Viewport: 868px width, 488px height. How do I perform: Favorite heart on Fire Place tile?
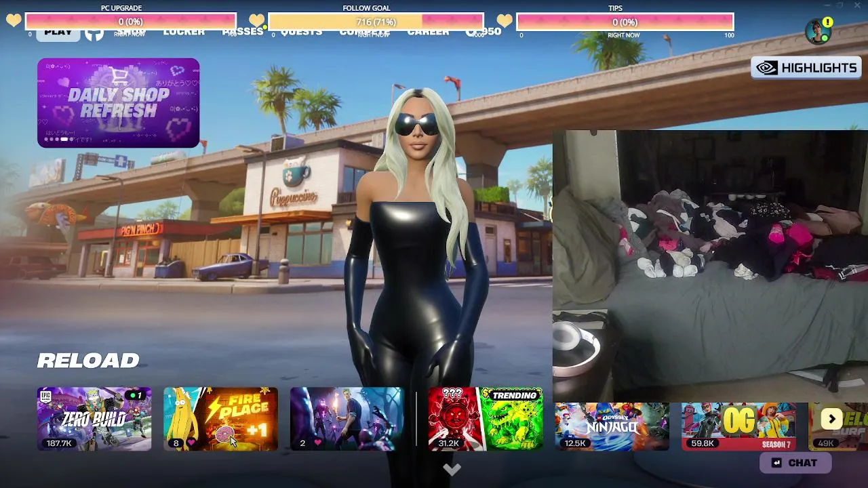point(191,443)
